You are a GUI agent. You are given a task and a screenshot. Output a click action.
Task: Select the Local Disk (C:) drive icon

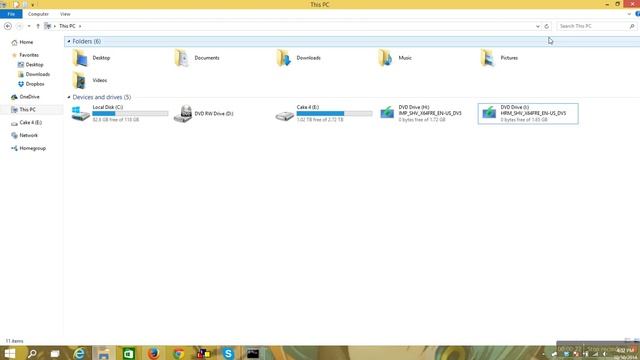tap(80, 113)
